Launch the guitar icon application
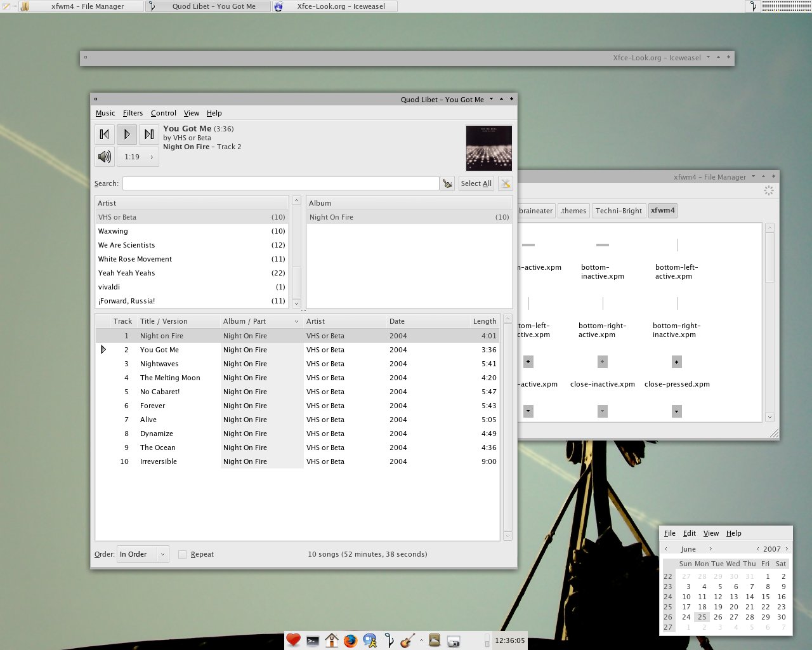The image size is (812, 650). pos(407,640)
